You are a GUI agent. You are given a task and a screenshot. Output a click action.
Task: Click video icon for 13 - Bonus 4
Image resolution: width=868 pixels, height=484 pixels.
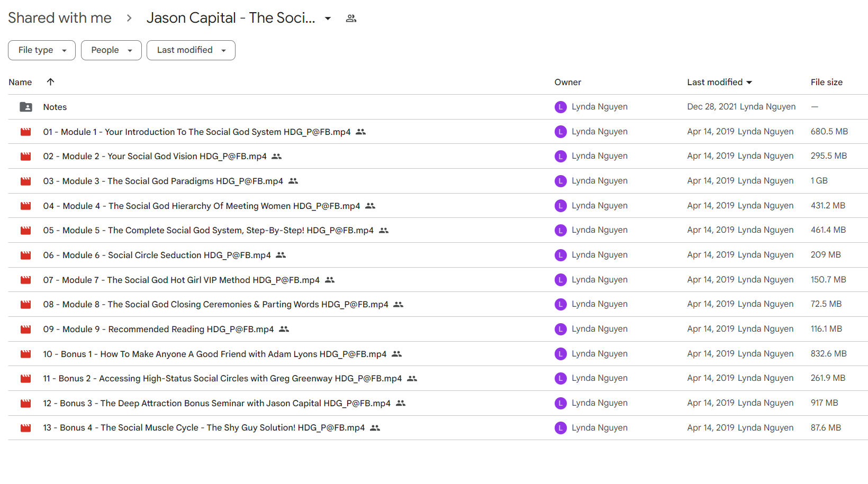click(25, 428)
